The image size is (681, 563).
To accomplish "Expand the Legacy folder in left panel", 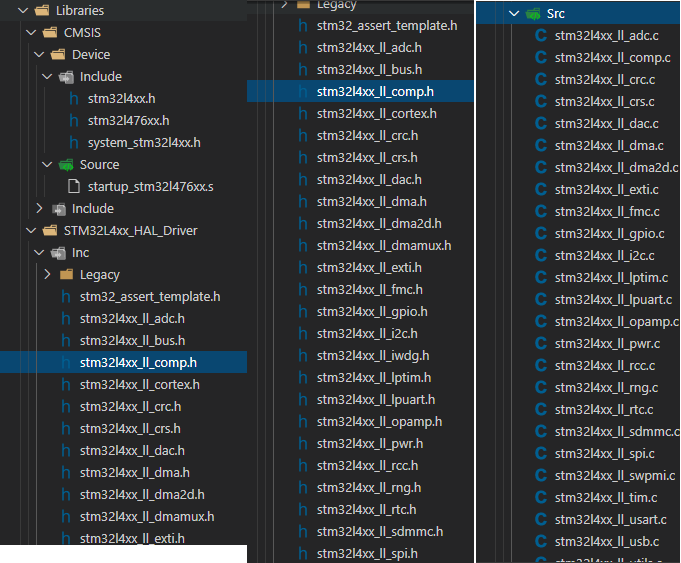I will click(47, 275).
